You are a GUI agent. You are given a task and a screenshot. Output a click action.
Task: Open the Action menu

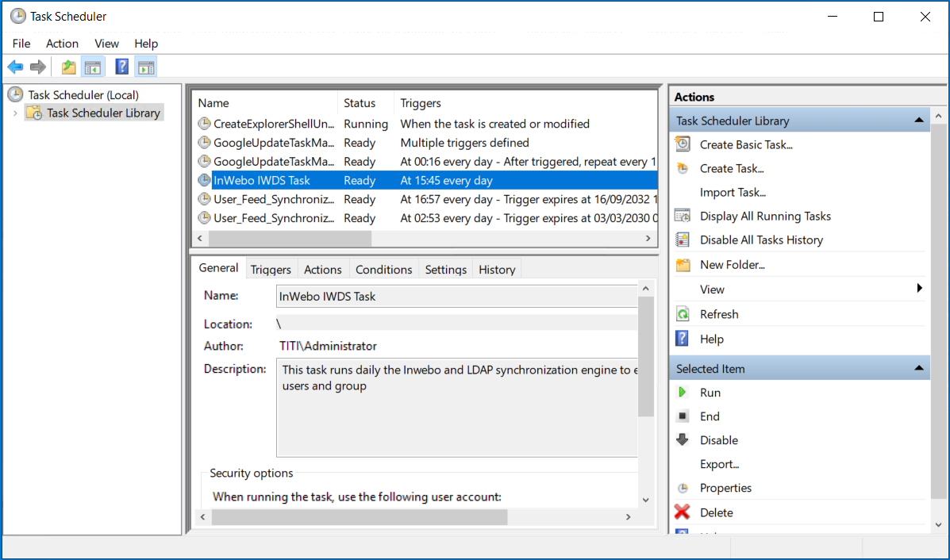tap(62, 44)
